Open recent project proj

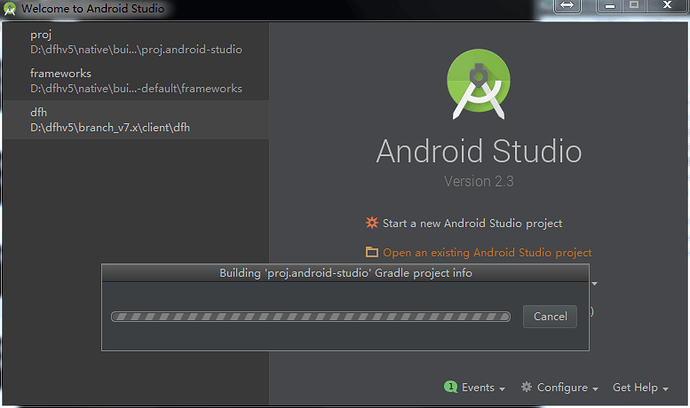(136, 42)
